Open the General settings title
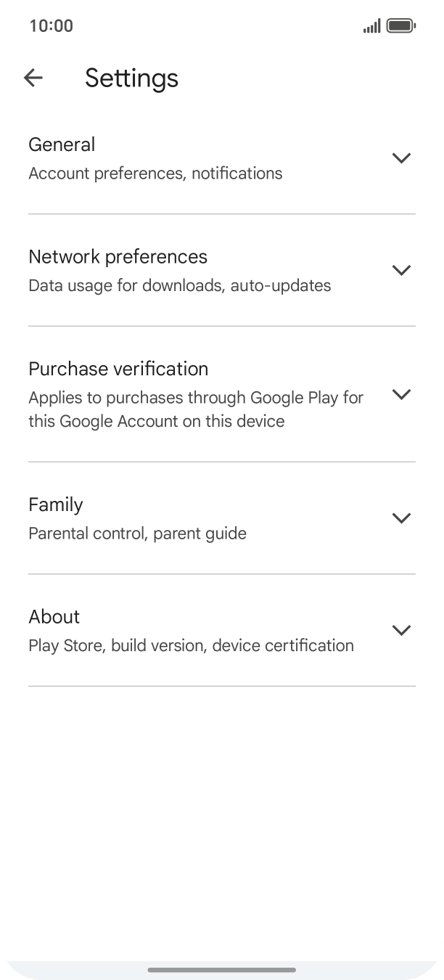The height and width of the screenshot is (980, 444). pos(62,144)
